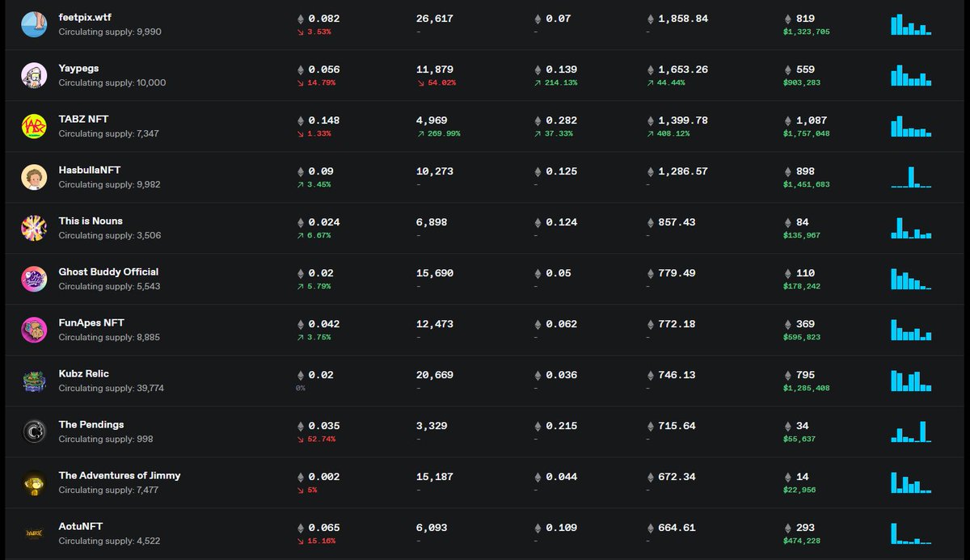Open the FunApes NFT collection avatar
970x560 pixels.
pyautogui.click(x=34, y=330)
